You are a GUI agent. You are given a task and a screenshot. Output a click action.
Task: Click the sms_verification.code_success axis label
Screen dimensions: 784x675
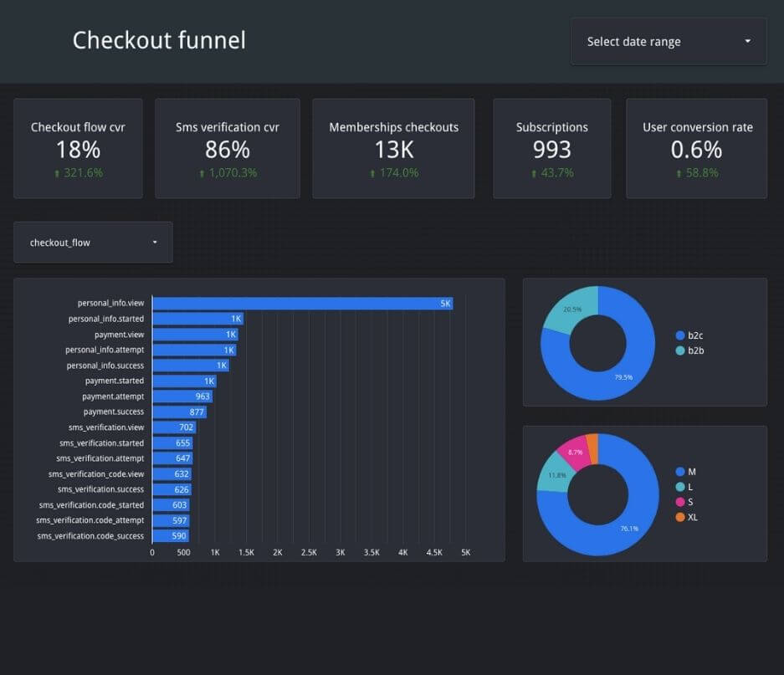coord(90,536)
